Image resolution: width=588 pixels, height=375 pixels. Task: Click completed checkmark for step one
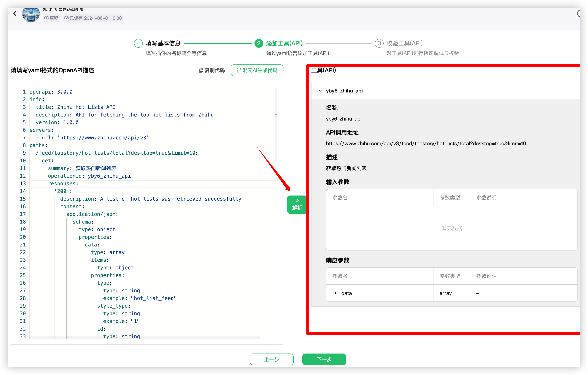coord(138,43)
